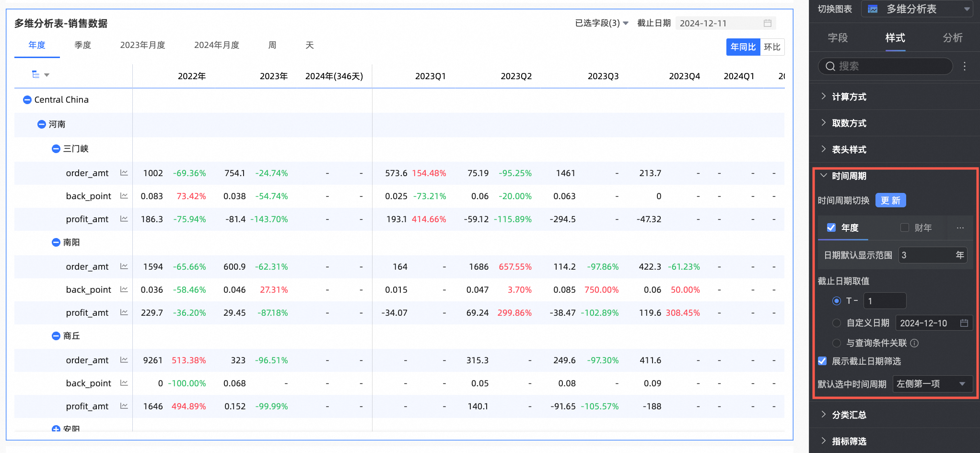Screen dimensions: 980x453
Task: Open trend chart for 南阳 profit_amt
Action: pyautogui.click(x=124, y=312)
